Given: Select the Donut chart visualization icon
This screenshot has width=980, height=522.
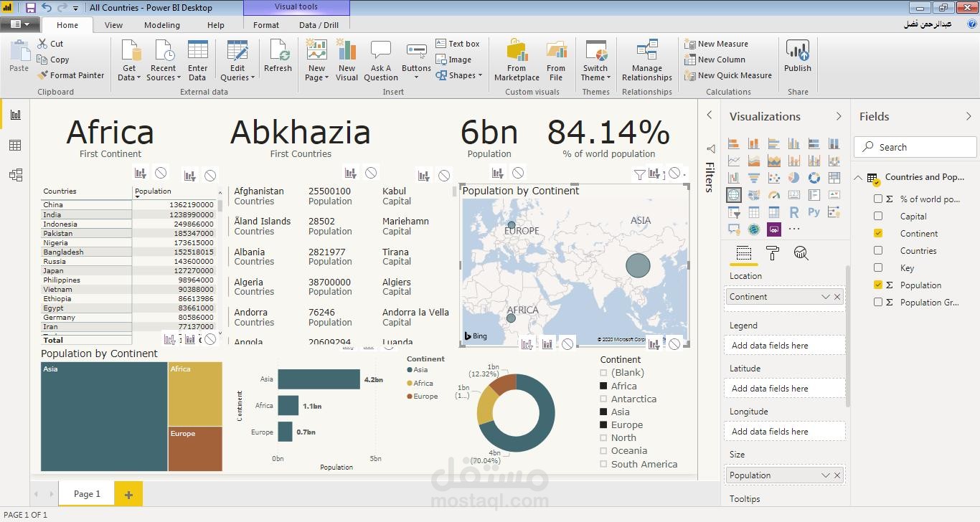Looking at the screenshot, I should click(814, 178).
